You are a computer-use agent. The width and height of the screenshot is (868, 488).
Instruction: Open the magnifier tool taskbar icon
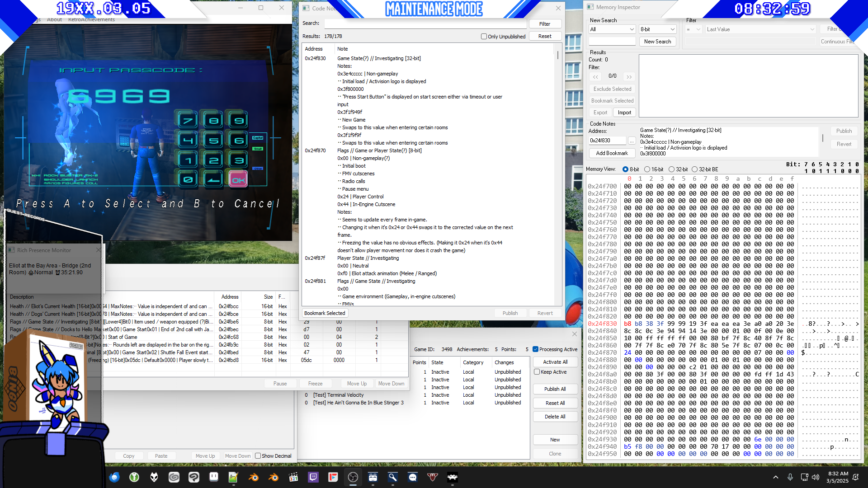(393, 477)
